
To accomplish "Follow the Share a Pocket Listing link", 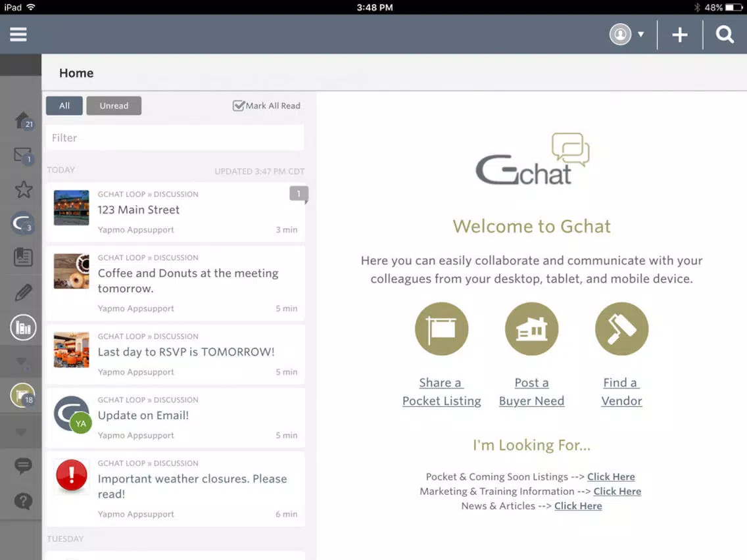I will coord(442,392).
